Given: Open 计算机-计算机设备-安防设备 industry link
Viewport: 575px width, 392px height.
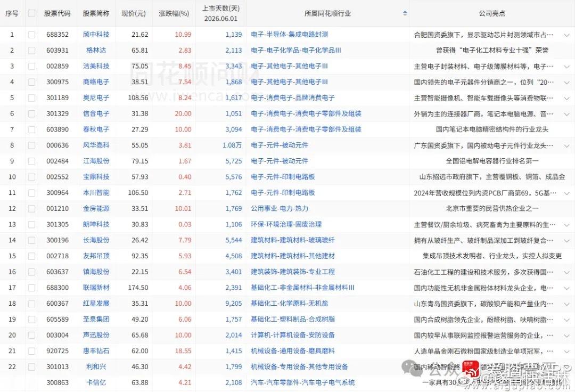Looking at the screenshot, I should (x=293, y=335).
